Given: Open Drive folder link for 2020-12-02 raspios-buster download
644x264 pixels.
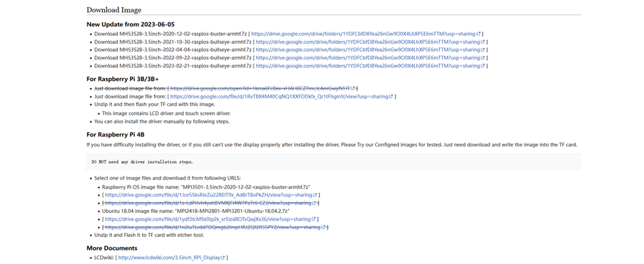Looking at the screenshot, I should pyautogui.click(x=363, y=34).
